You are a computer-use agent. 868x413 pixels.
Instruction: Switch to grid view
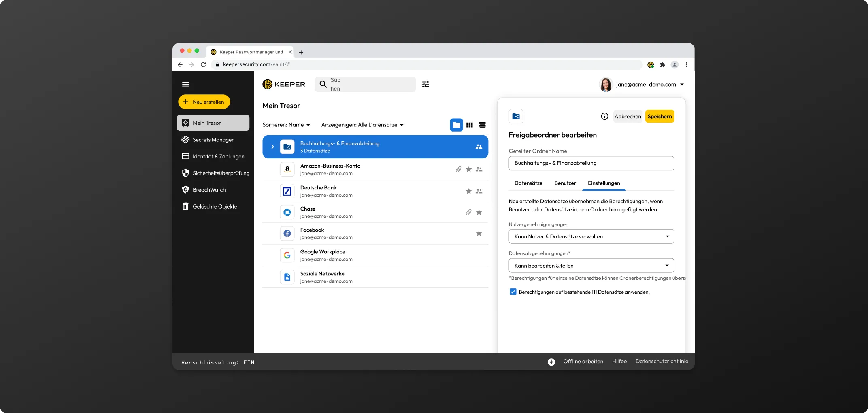(470, 125)
